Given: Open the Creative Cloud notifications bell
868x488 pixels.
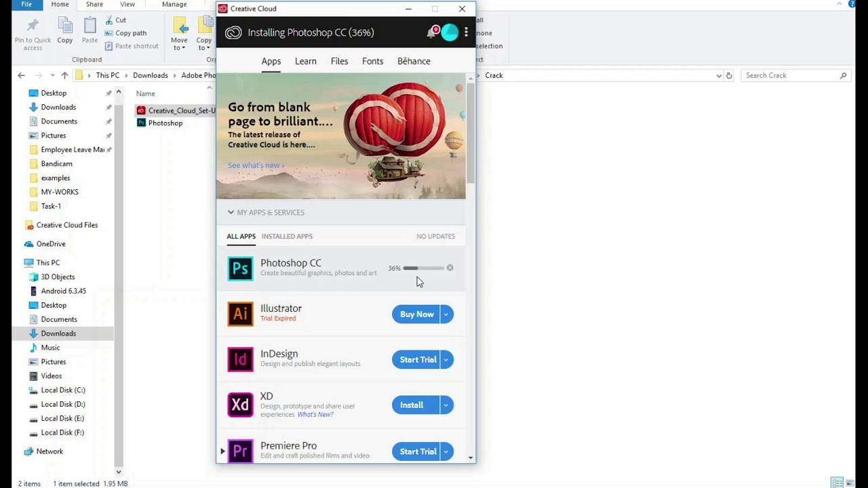Looking at the screenshot, I should [x=431, y=33].
